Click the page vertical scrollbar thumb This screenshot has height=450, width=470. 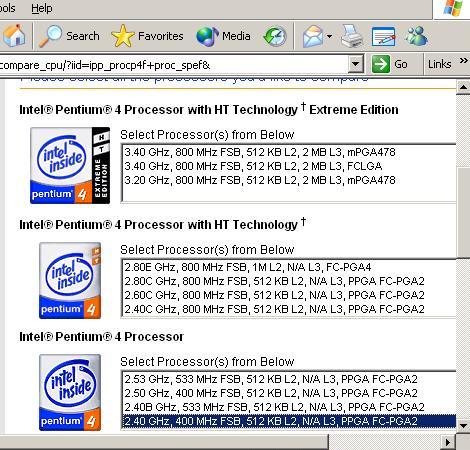click(463, 212)
